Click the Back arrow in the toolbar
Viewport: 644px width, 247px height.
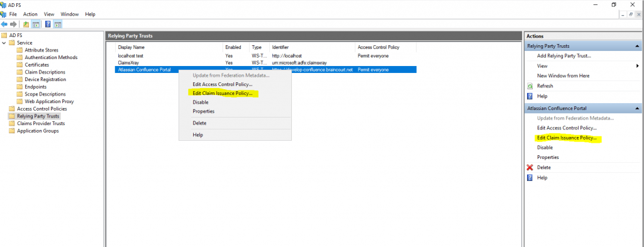point(4,25)
